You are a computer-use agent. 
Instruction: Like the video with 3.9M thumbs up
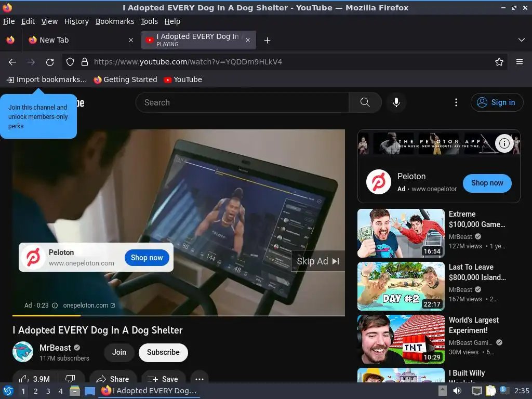pyautogui.click(x=35, y=379)
